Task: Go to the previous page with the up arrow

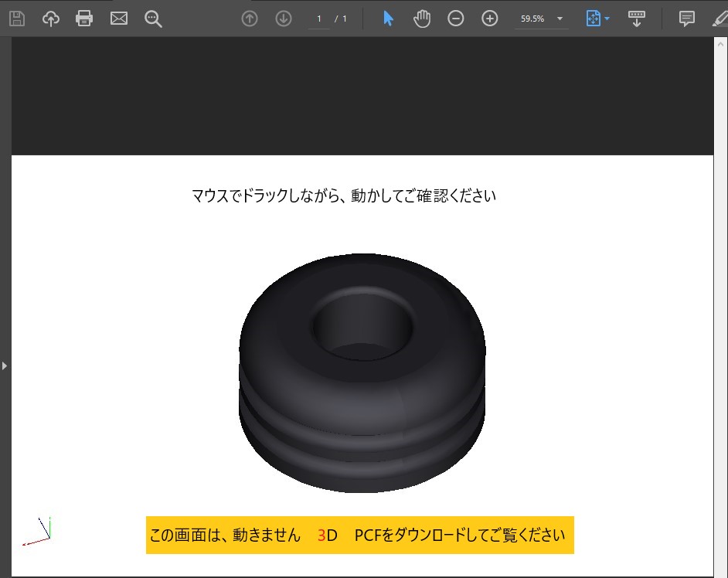Action: (x=250, y=19)
